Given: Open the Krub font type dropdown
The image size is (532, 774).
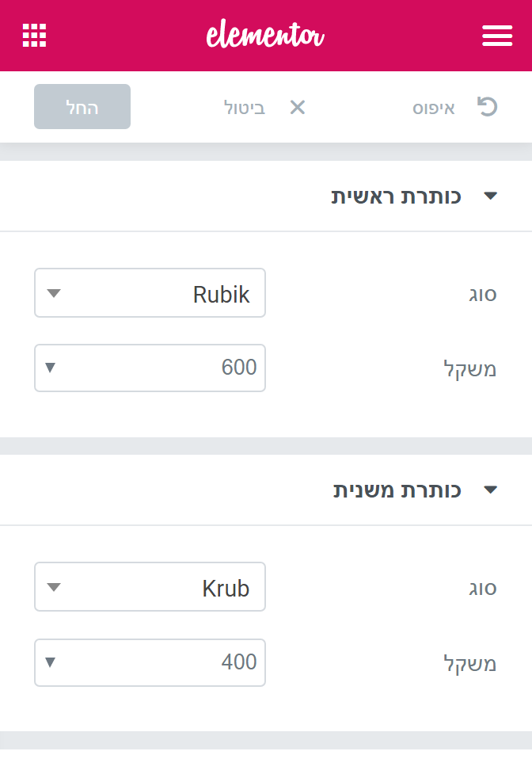Looking at the screenshot, I should [x=150, y=587].
